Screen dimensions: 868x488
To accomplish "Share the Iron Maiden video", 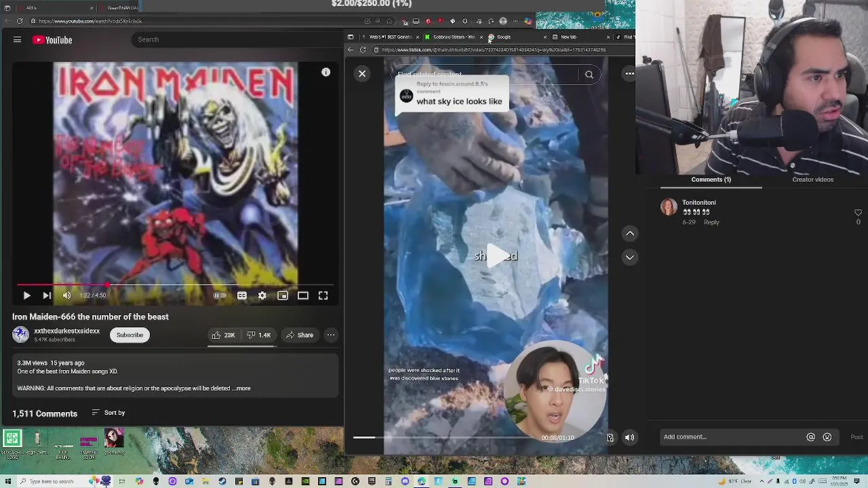I will [299, 335].
